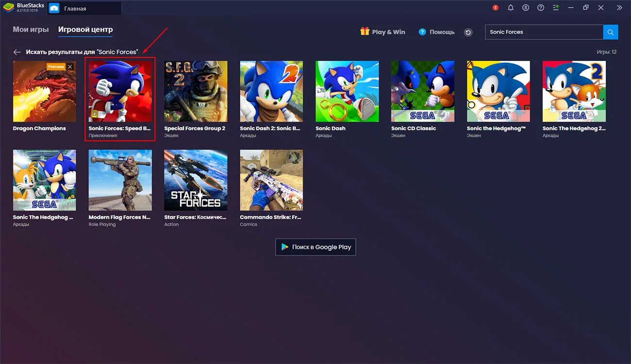Click the Comics genre label
631x364 pixels.
click(249, 225)
